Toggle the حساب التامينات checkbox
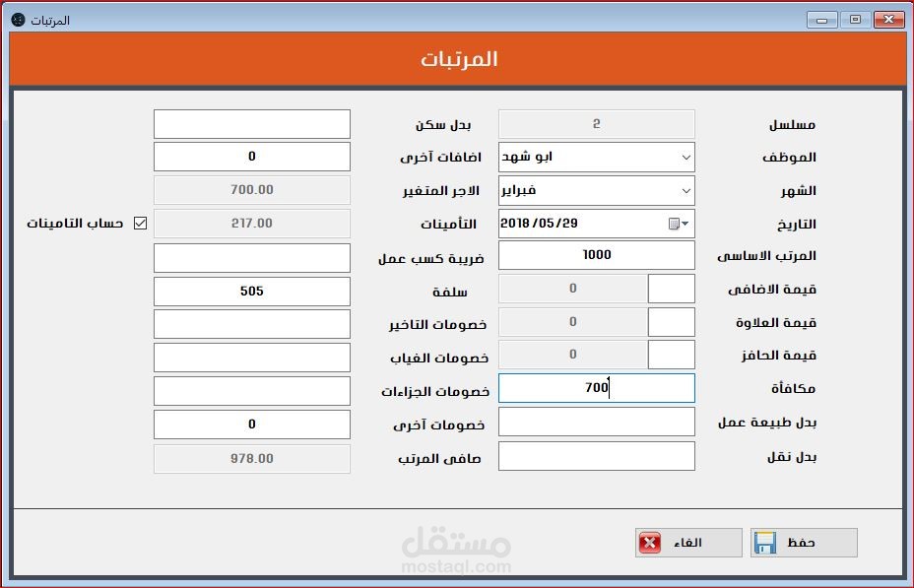914x588 pixels. (140, 224)
